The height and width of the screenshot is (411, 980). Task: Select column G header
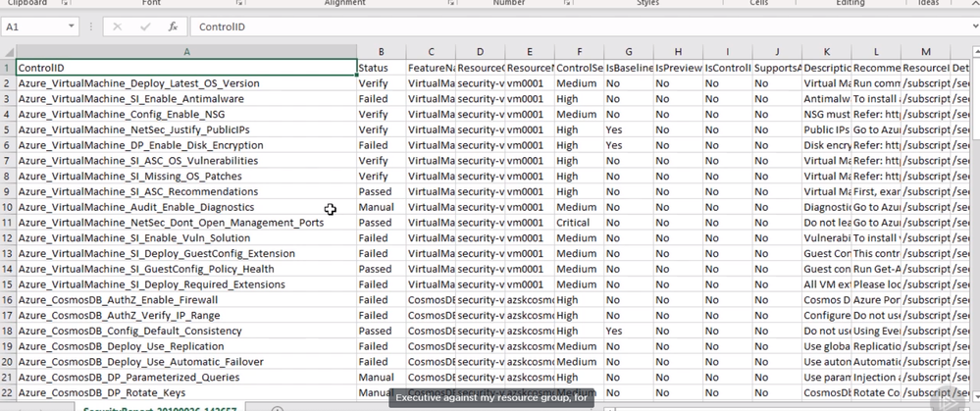click(x=629, y=52)
